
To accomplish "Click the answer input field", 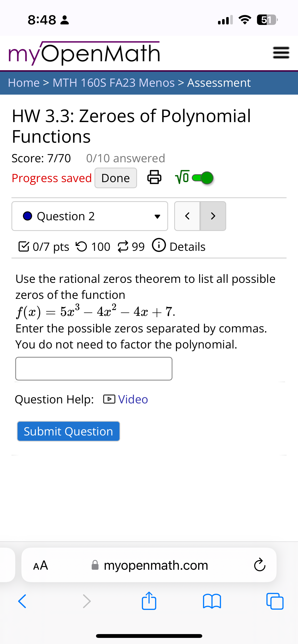I will [x=94, y=369].
